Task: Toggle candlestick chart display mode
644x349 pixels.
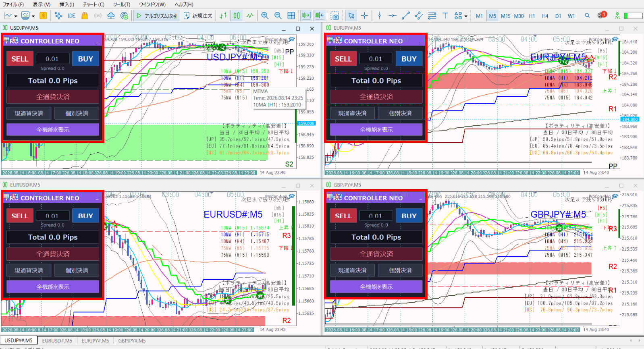Action: 237,16
